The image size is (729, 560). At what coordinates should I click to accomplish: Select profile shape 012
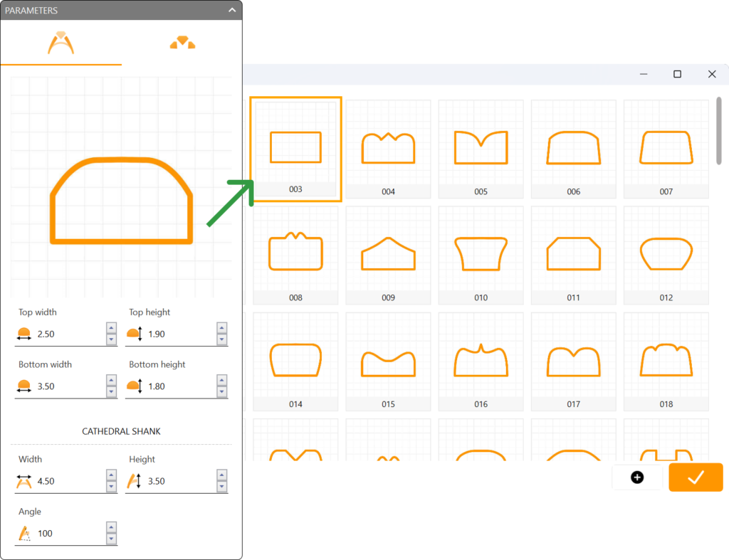666,254
